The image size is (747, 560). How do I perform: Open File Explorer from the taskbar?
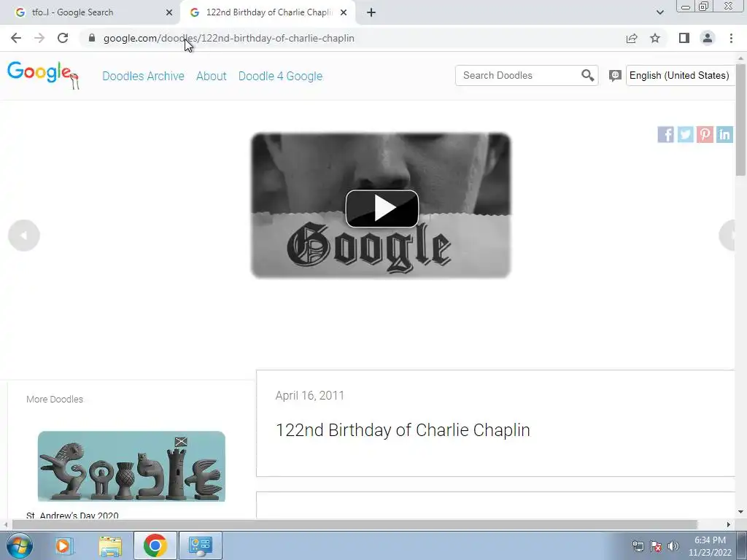111,545
